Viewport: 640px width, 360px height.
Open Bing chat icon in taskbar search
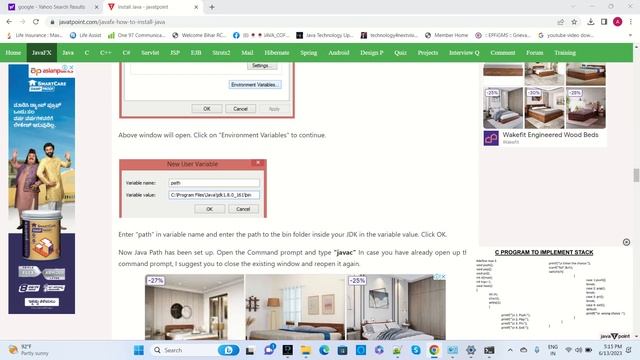tap(229, 350)
